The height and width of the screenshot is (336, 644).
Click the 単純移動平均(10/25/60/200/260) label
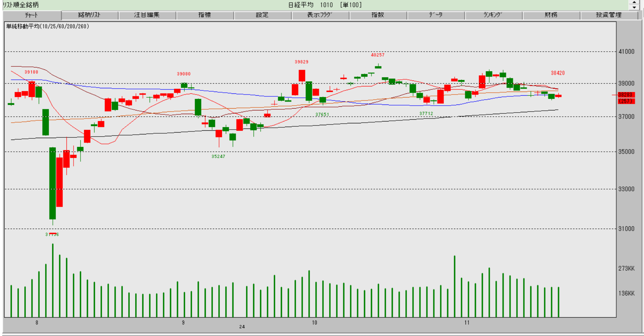[48, 27]
